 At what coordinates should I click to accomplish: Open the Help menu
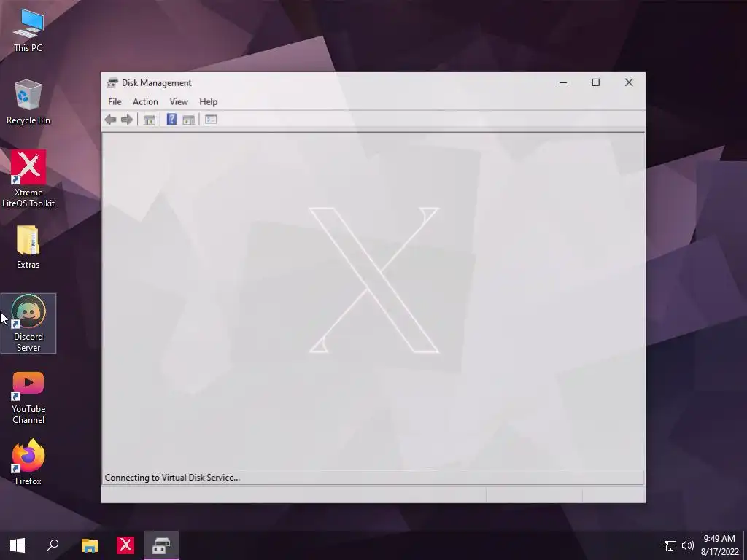tap(208, 101)
